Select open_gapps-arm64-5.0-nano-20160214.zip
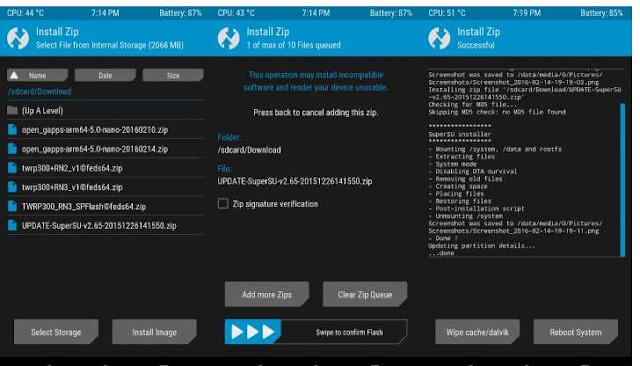The height and width of the screenshot is (366, 640). tap(105, 149)
